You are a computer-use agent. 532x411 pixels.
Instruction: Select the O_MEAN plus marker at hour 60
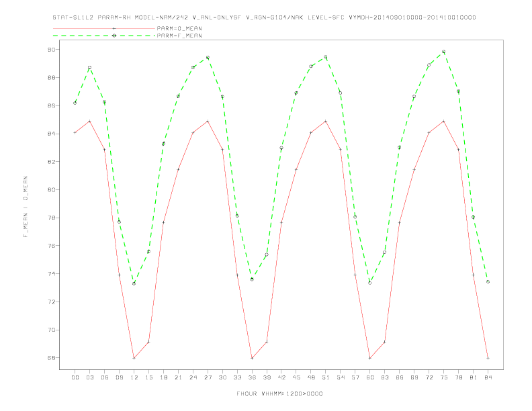tap(370, 358)
